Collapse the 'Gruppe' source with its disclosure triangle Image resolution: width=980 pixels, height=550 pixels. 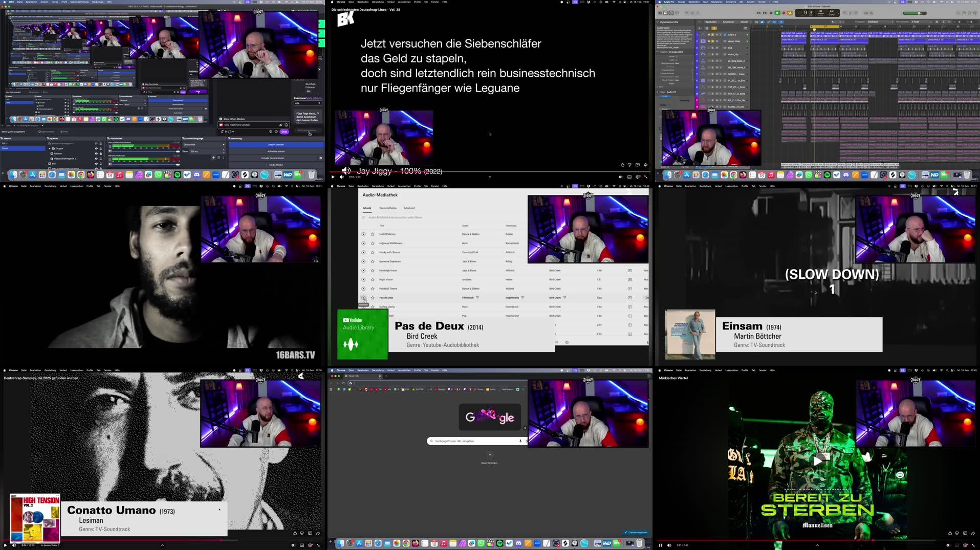click(49, 148)
